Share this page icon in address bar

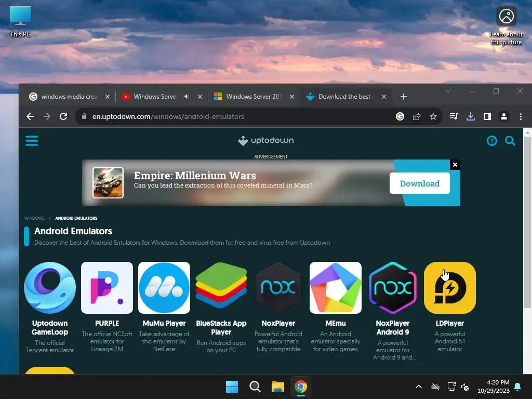(x=417, y=116)
